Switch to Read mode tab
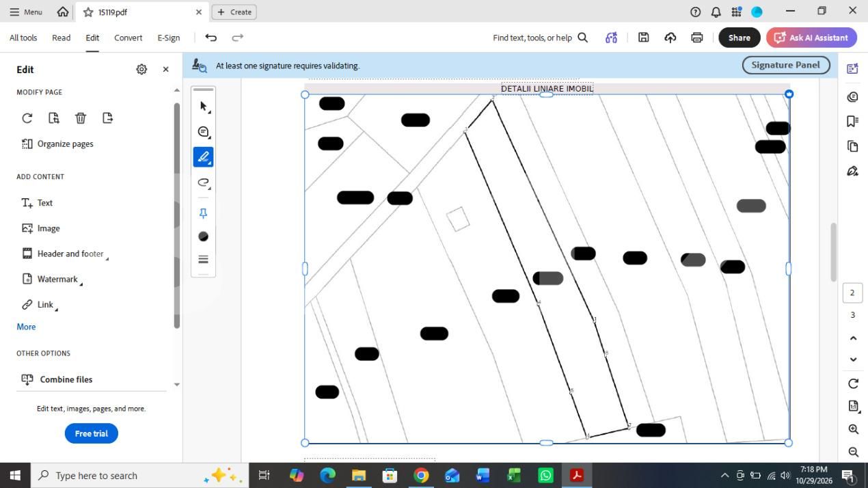The image size is (868, 488). pos(61,38)
